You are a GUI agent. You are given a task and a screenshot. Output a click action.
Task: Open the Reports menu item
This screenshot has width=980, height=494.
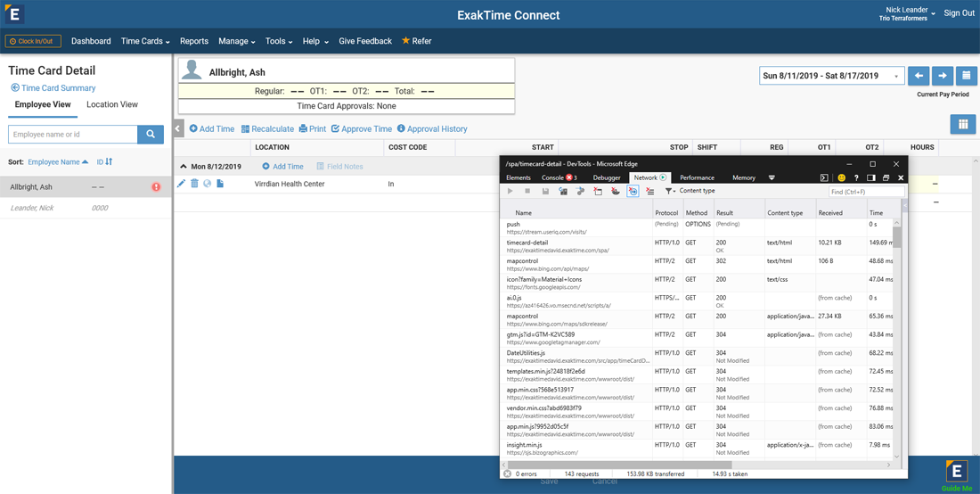[194, 41]
